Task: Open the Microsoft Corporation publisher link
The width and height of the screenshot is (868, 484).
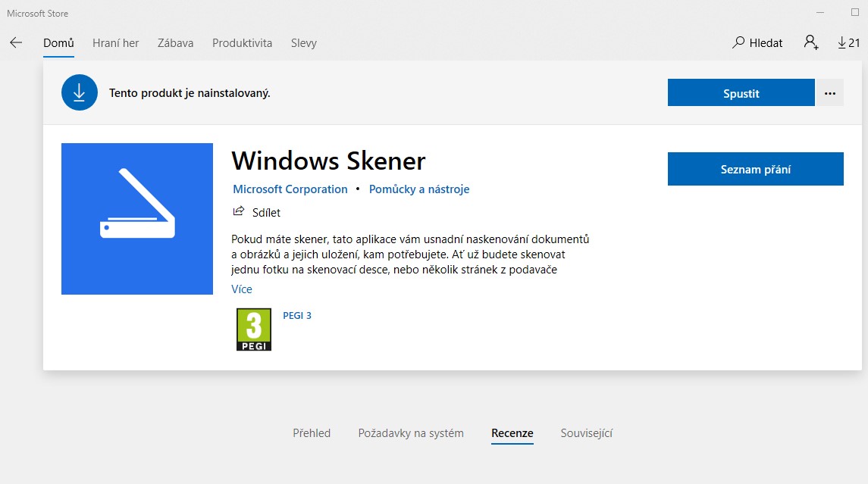Action: (x=290, y=189)
